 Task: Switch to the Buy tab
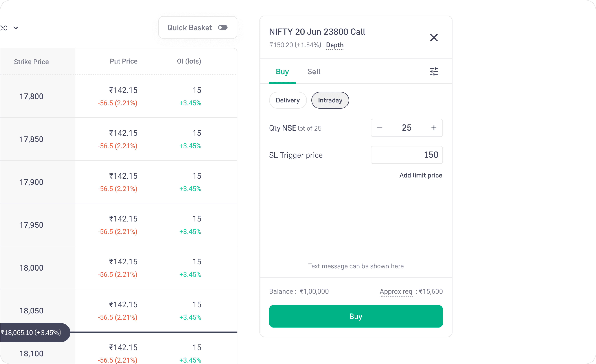(x=282, y=72)
